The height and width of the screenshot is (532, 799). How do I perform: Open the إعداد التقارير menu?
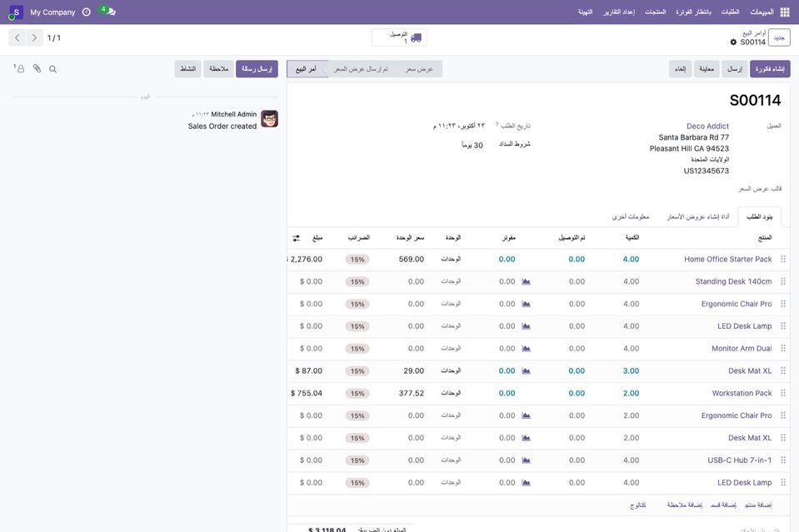[619, 12]
